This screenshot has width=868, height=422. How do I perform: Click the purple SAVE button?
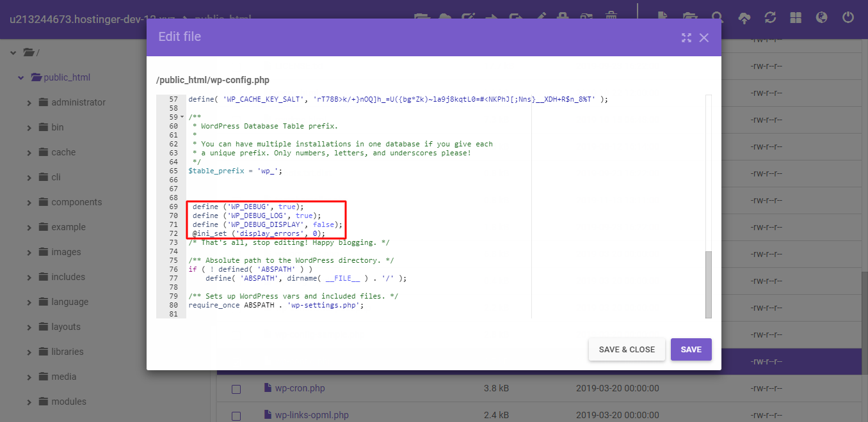coord(691,350)
